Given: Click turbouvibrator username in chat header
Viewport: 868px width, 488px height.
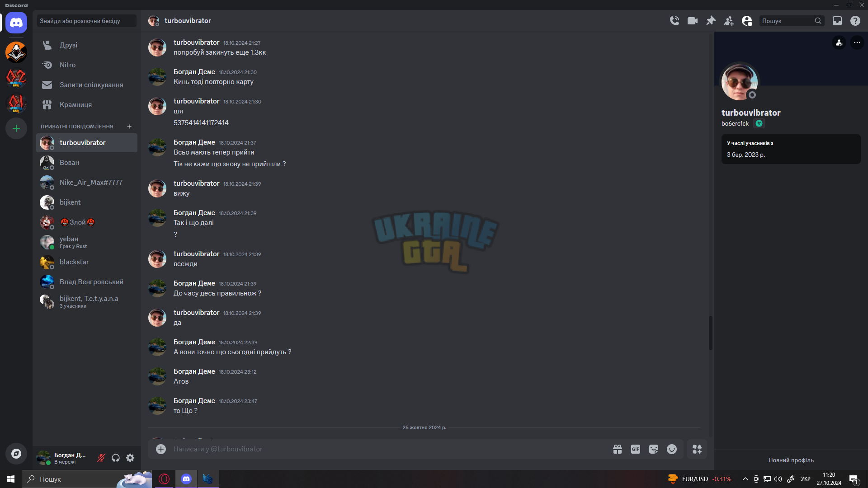Looking at the screenshot, I should pyautogui.click(x=188, y=21).
